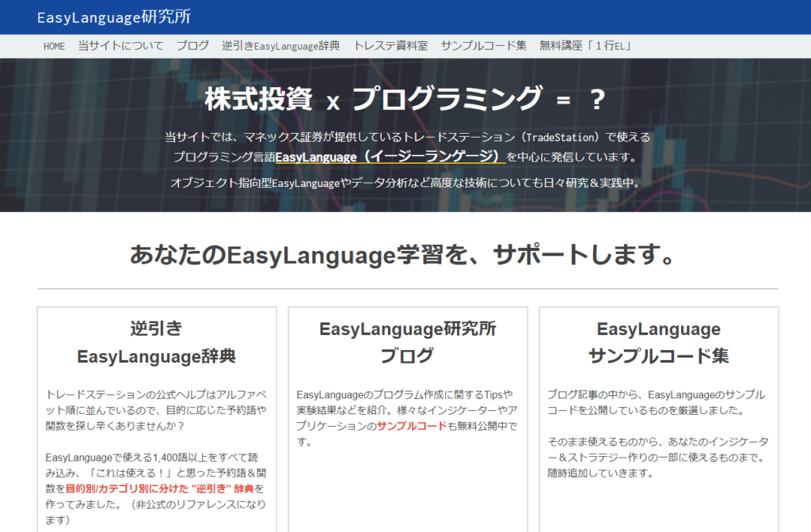This screenshot has height=532, width=811.
Task: Open the 逆引き EasyLanguage辞典 card heading
Action: pyautogui.click(x=157, y=342)
